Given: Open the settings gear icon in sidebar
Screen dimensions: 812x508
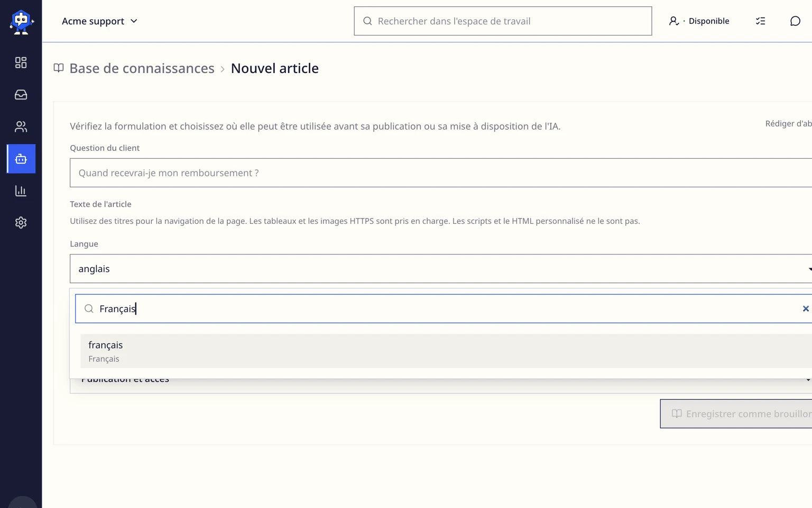Looking at the screenshot, I should pos(21,223).
